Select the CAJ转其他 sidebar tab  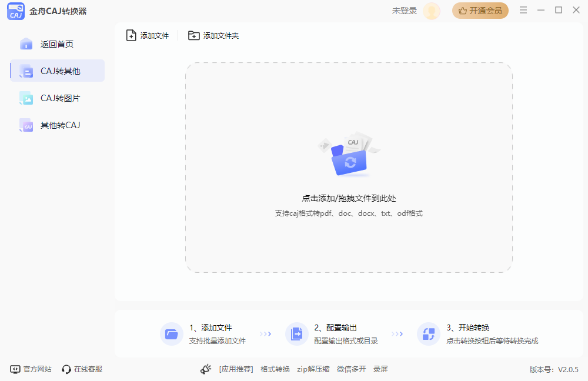pos(58,71)
